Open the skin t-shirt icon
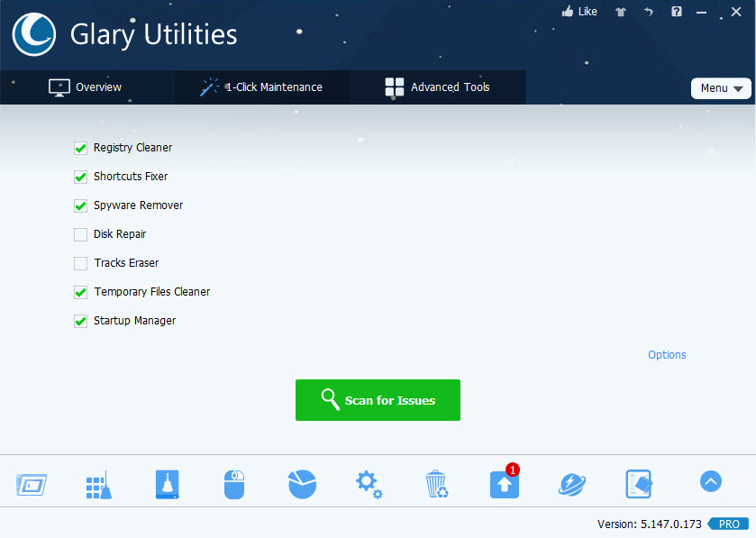 [621, 12]
